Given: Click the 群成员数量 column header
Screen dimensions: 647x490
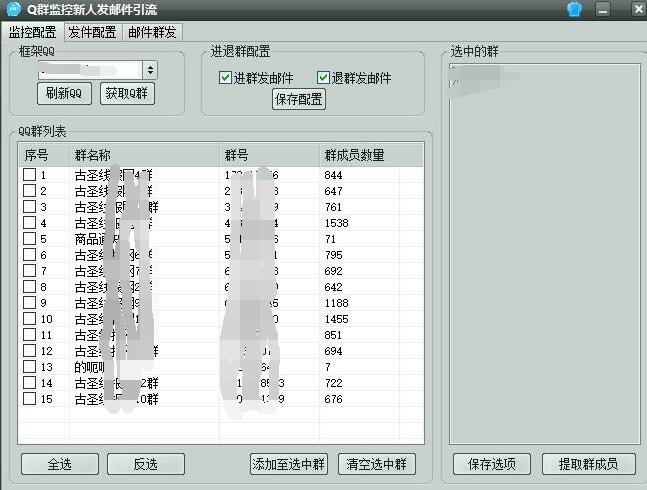Looking at the screenshot, I should pos(354,155).
